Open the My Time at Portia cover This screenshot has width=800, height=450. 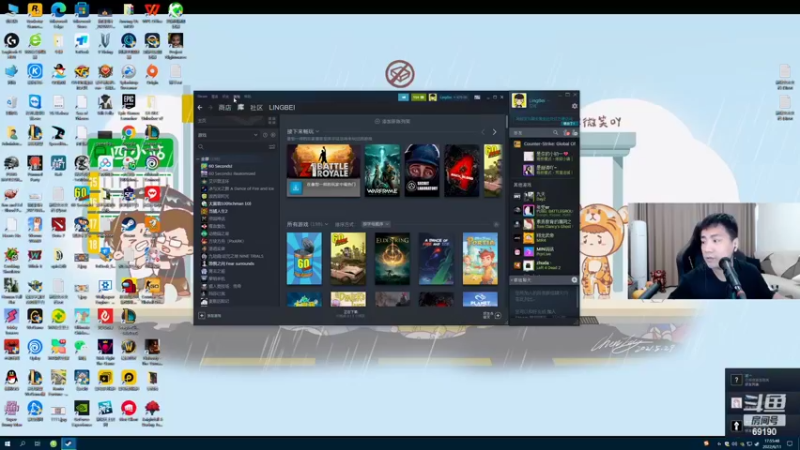point(480,259)
